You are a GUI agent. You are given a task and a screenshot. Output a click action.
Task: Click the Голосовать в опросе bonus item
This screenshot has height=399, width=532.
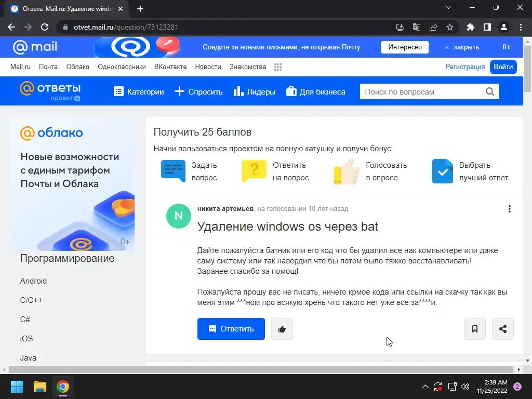[x=370, y=171]
